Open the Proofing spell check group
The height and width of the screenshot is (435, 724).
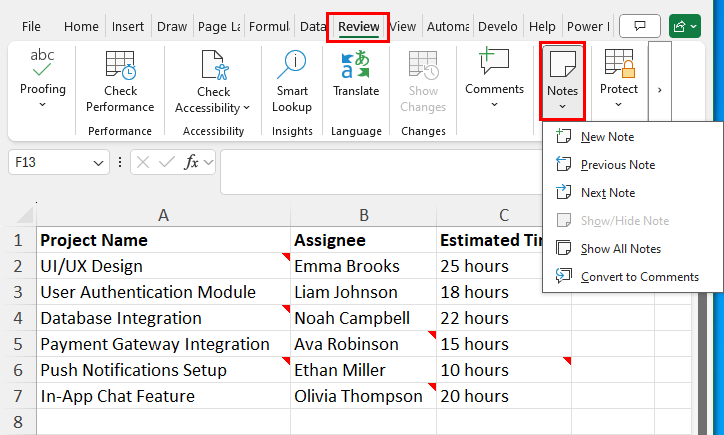click(x=42, y=78)
